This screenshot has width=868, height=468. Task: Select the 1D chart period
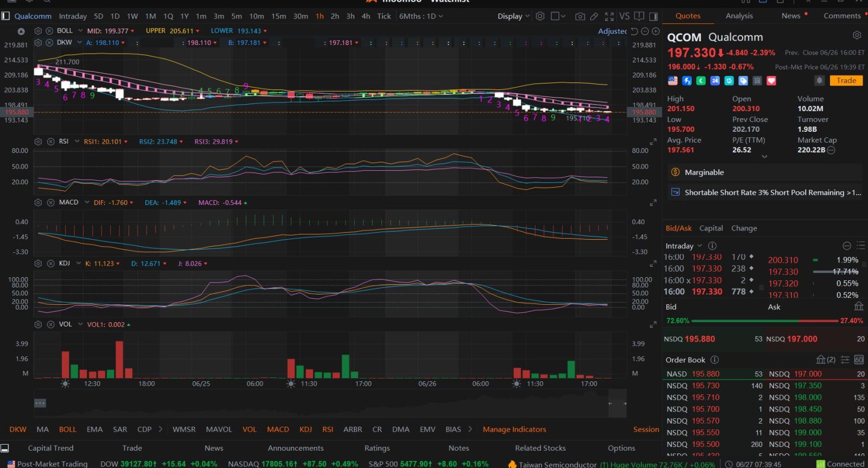tap(114, 16)
